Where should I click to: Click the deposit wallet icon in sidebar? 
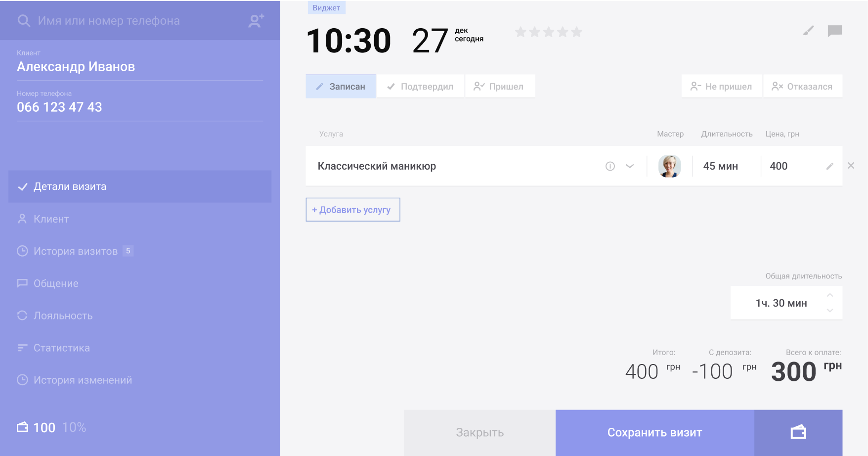(x=23, y=427)
